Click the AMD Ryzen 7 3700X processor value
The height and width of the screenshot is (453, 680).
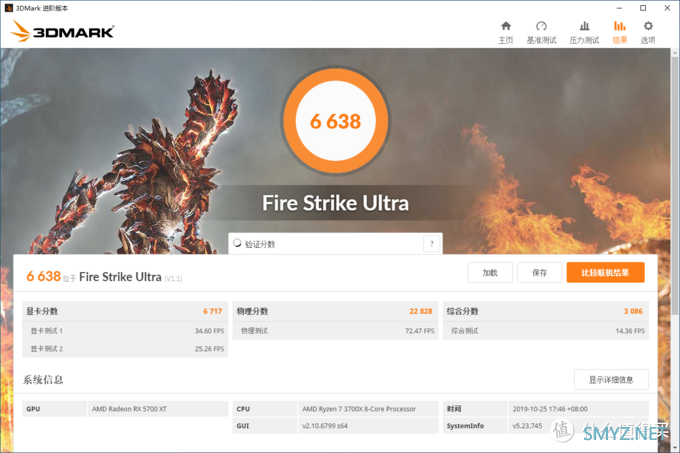coord(359,409)
